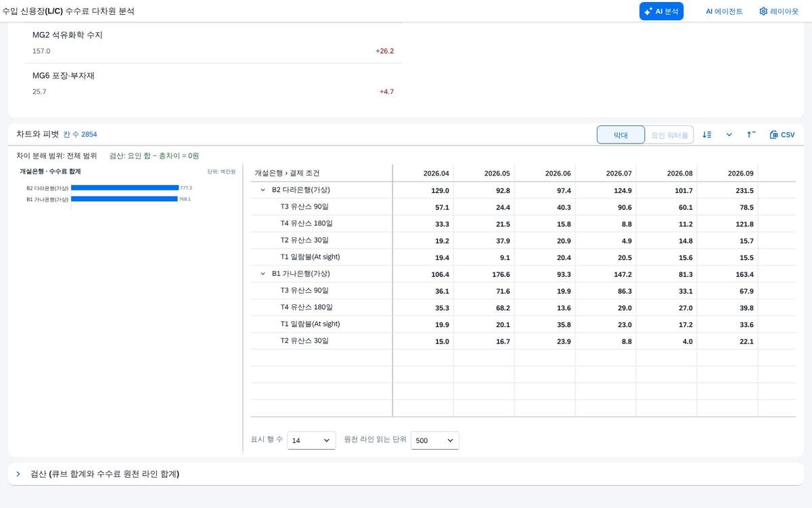Screen dimensions: 812x508
Task: Open the 표시 행 수 dropdown
Action: [x=311, y=440]
